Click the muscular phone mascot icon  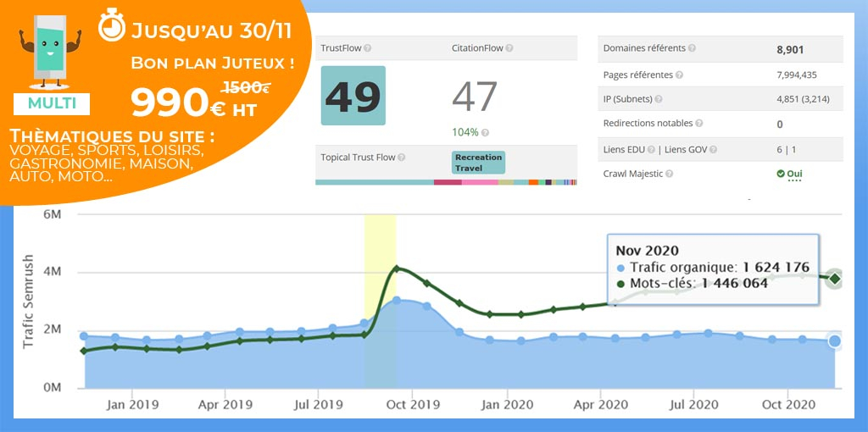pyautogui.click(x=50, y=51)
